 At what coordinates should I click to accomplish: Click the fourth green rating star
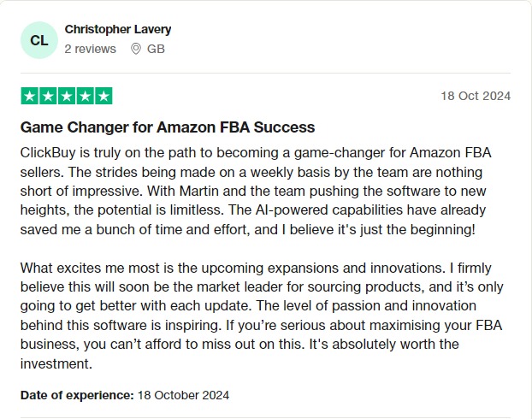pyautogui.click(x=86, y=96)
